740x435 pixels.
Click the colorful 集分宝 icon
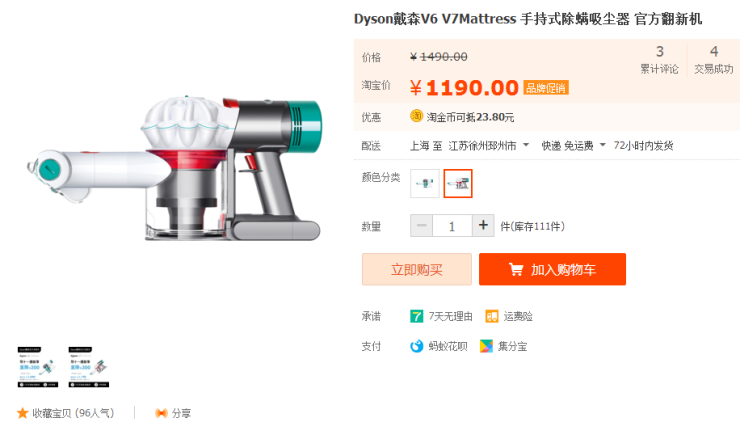tap(486, 346)
